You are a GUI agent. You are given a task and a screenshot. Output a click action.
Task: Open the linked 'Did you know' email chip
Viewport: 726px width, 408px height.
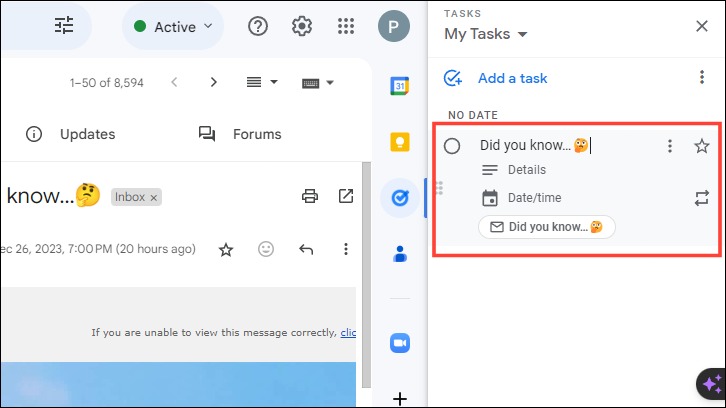(x=547, y=227)
